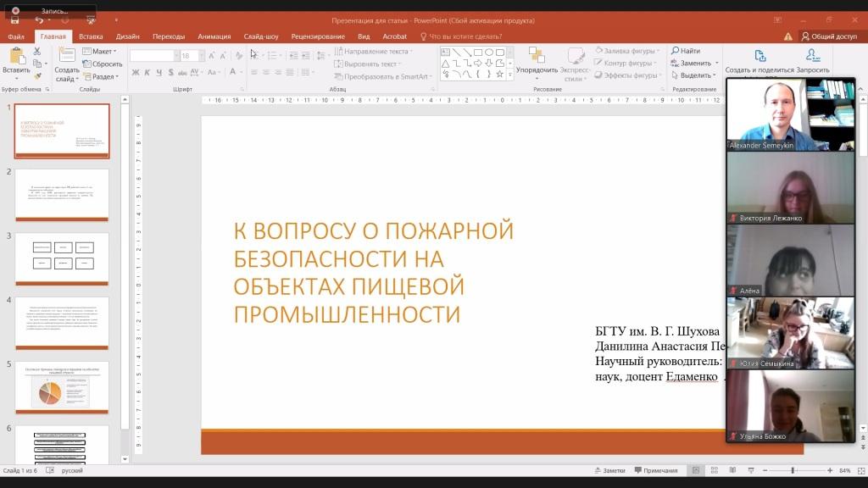The image size is (868, 488).
Task: Open the Макет layout dropdown
Action: (100, 51)
